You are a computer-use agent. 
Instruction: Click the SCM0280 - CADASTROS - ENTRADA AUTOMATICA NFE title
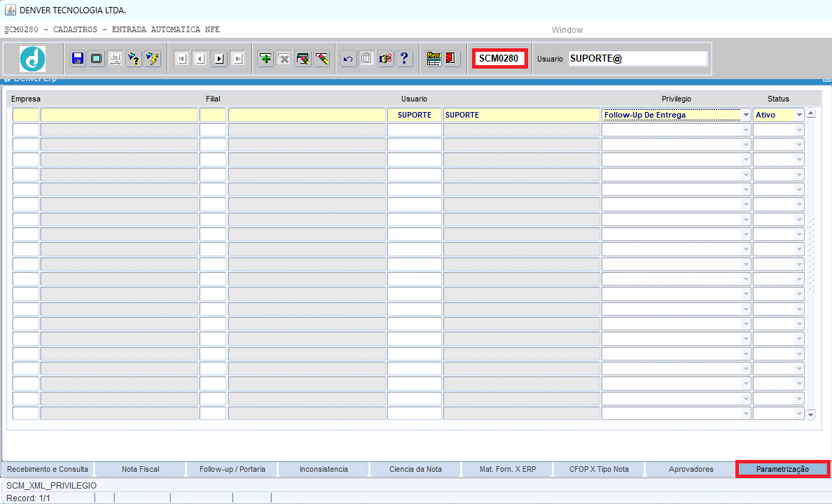pos(112,29)
